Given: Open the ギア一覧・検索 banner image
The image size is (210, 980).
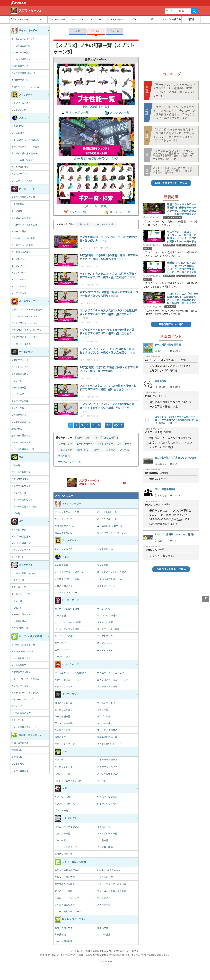Looking at the screenshot, I should coord(96,184).
